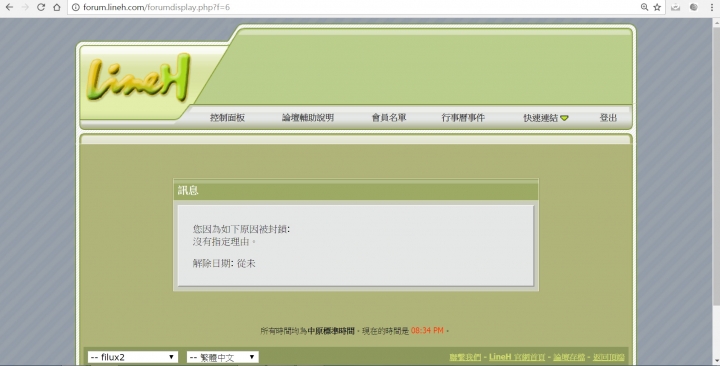The height and width of the screenshot is (366, 720).
Task: Click the 中原標準時間 timezone text
Action: (331, 330)
